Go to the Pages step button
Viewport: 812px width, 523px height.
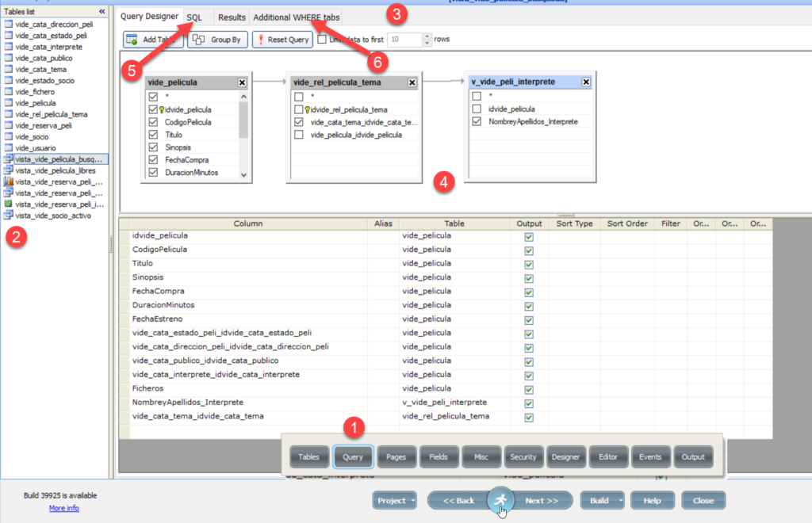pyautogui.click(x=396, y=456)
